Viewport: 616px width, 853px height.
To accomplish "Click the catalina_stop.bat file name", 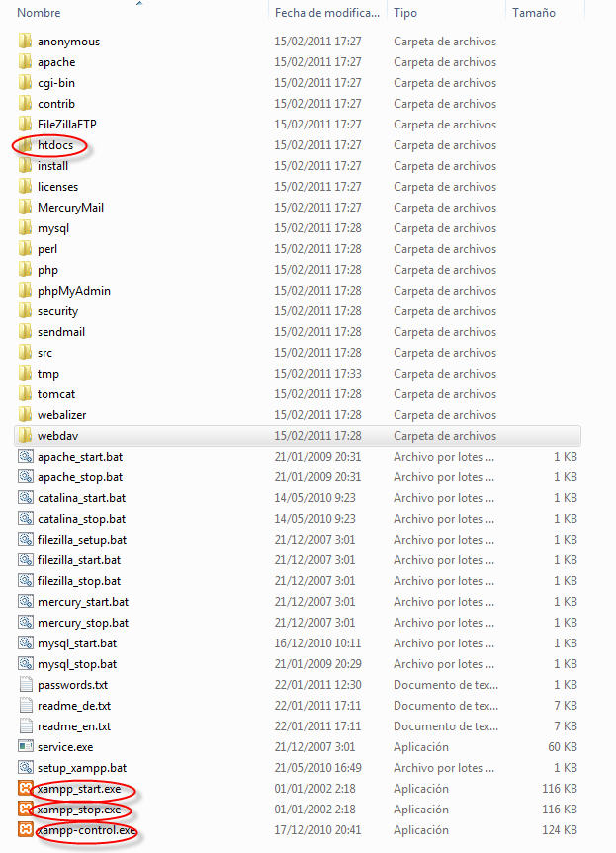I will [81, 519].
